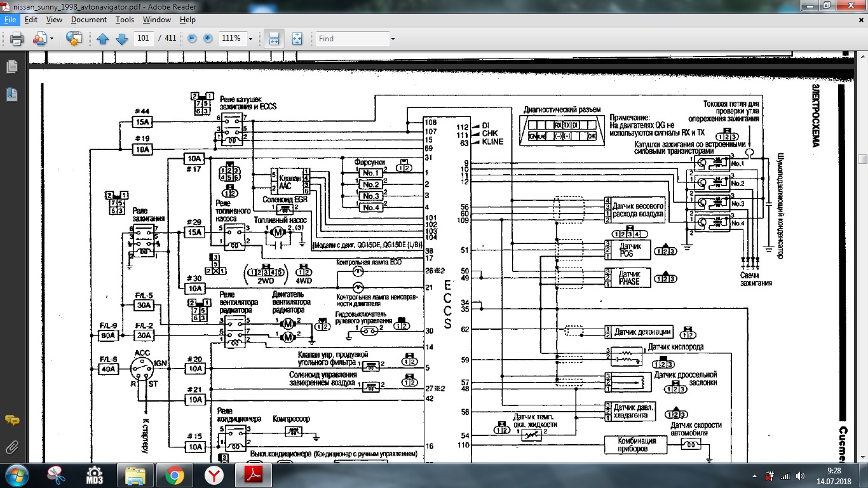Screen dimensions: 868x488
Task: Open the Edit menu
Action: [31, 20]
